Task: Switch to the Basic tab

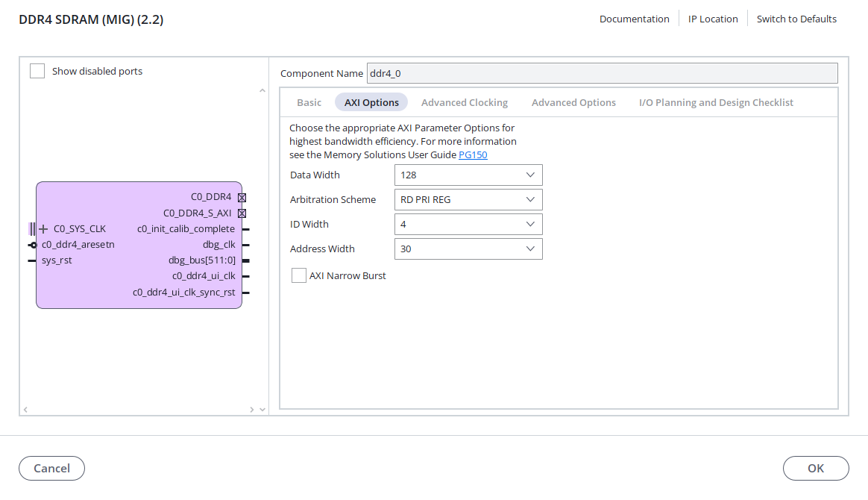Action: 309,102
